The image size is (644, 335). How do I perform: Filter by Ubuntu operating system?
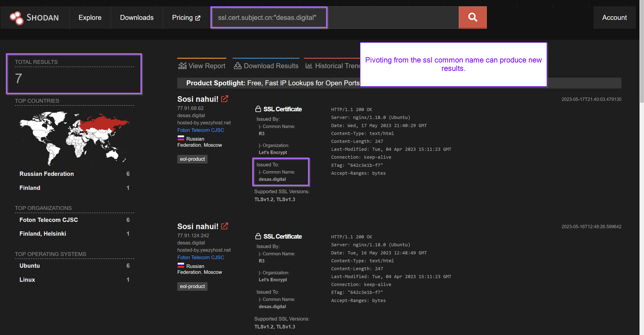tap(30, 265)
